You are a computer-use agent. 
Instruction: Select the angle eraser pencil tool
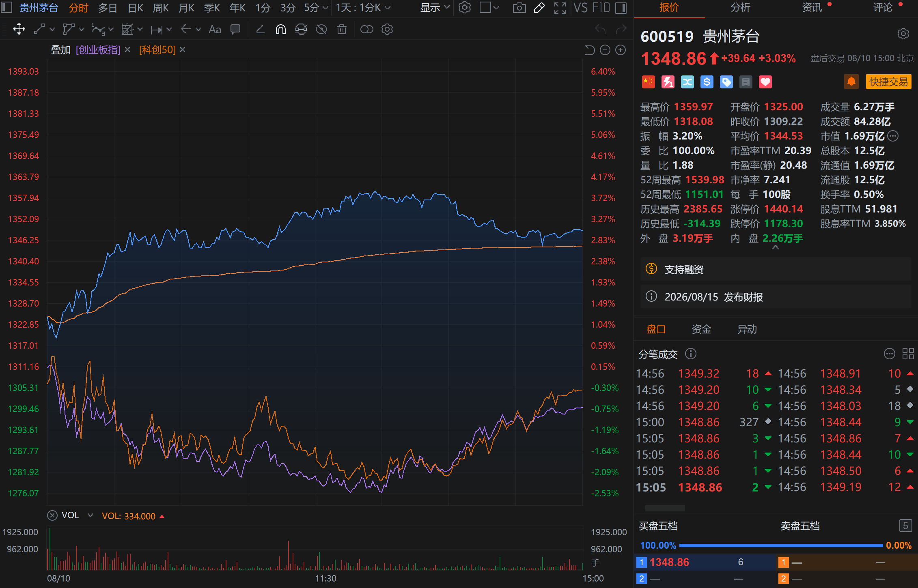(260, 29)
